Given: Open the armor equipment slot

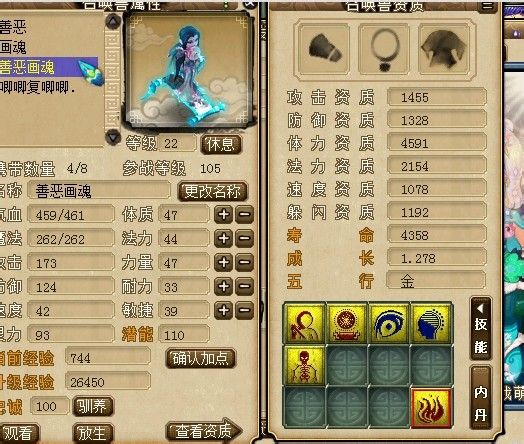Looking at the screenshot, I should coord(444,49).
